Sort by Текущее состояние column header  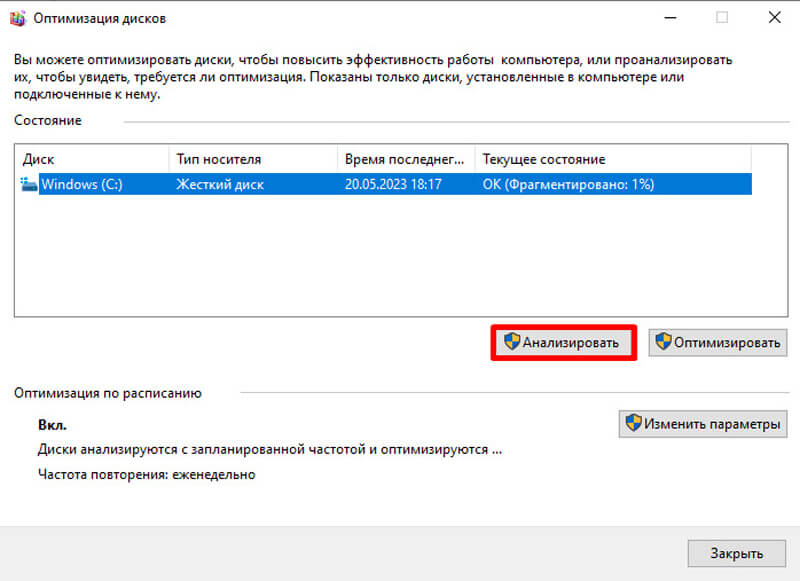613,159
